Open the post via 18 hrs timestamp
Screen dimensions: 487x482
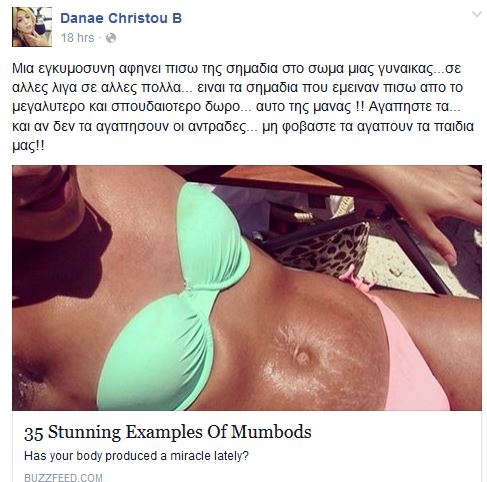(77, 38)
